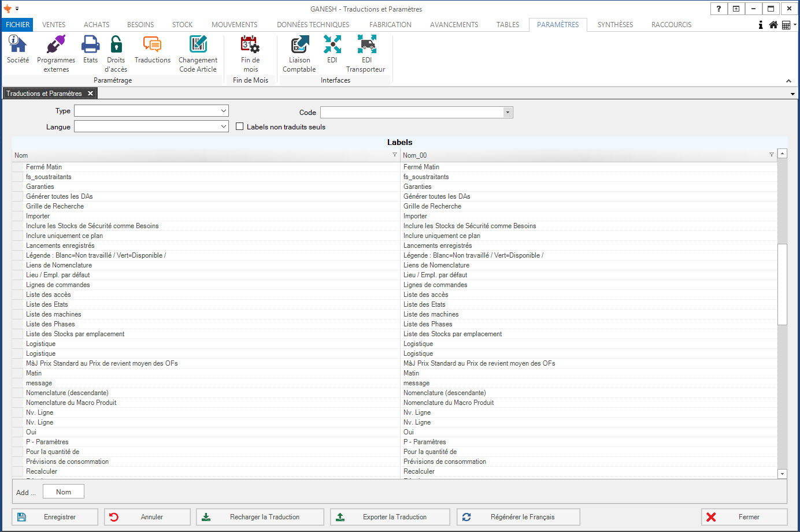Expand the Code combo box
Image resolution: width=800 pixels, height=532 pixels.
click(x=508, y=113)
